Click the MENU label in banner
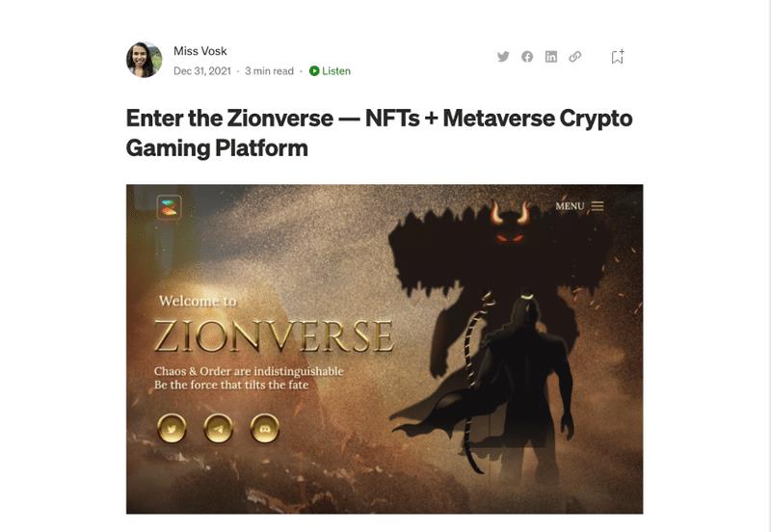The width and height of the screenshot is (771, 532). coord(570,206)
